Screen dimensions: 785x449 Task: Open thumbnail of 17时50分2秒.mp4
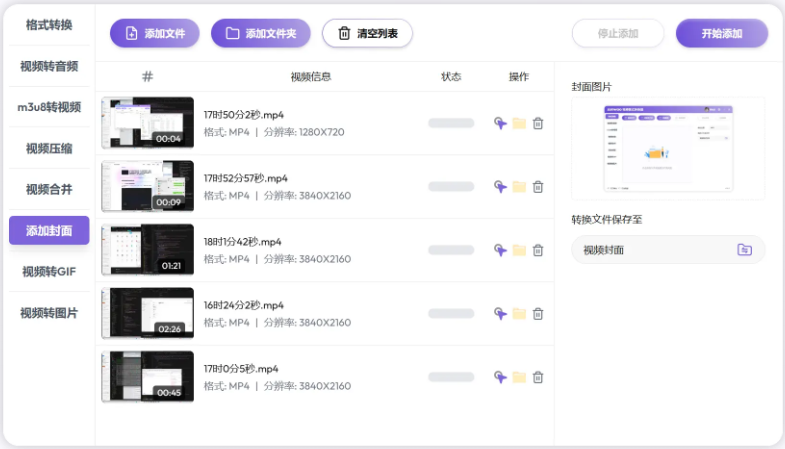pos(147,123)
